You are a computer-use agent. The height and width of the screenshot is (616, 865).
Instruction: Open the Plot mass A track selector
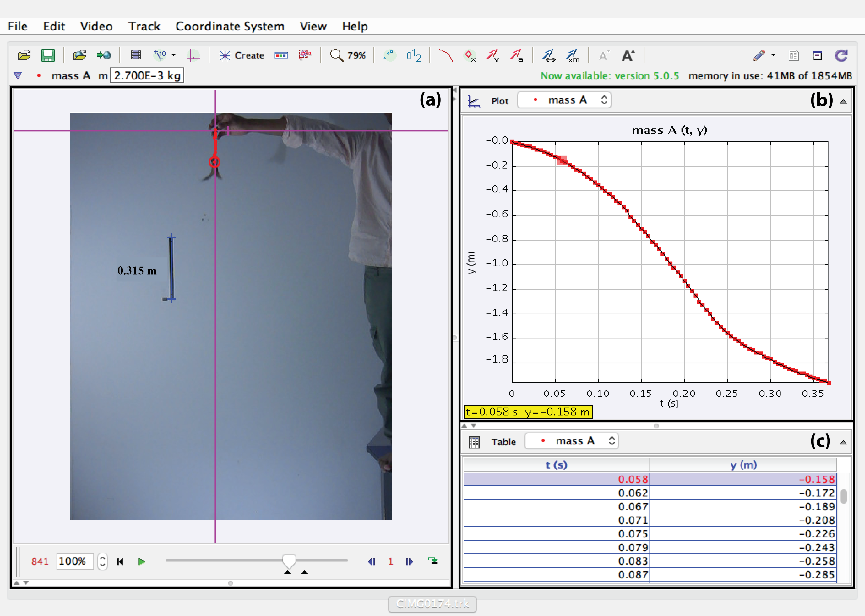tap(564, 100)
